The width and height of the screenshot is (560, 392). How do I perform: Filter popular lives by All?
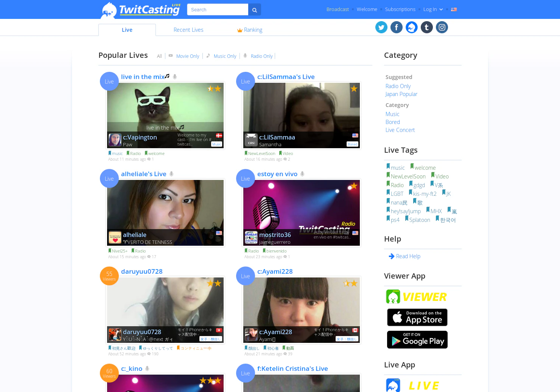159,56
